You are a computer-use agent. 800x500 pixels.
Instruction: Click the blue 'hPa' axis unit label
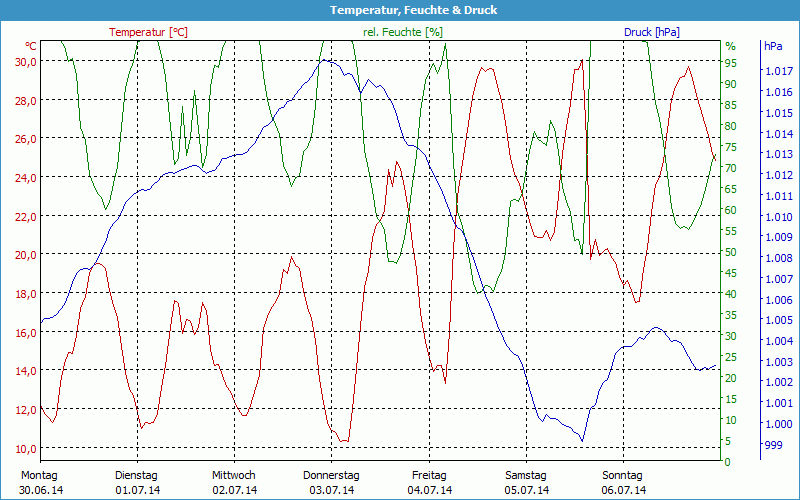773,46
